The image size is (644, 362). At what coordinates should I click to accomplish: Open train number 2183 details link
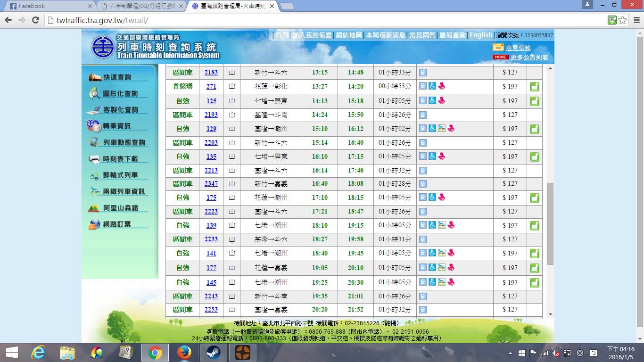tap(211, 73)
